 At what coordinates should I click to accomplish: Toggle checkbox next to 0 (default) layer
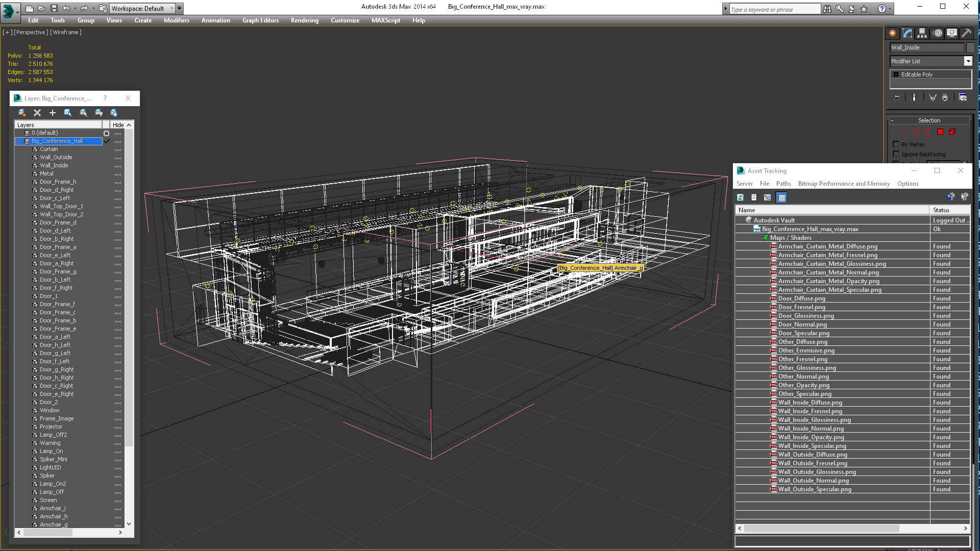click(x=107, y=133)
